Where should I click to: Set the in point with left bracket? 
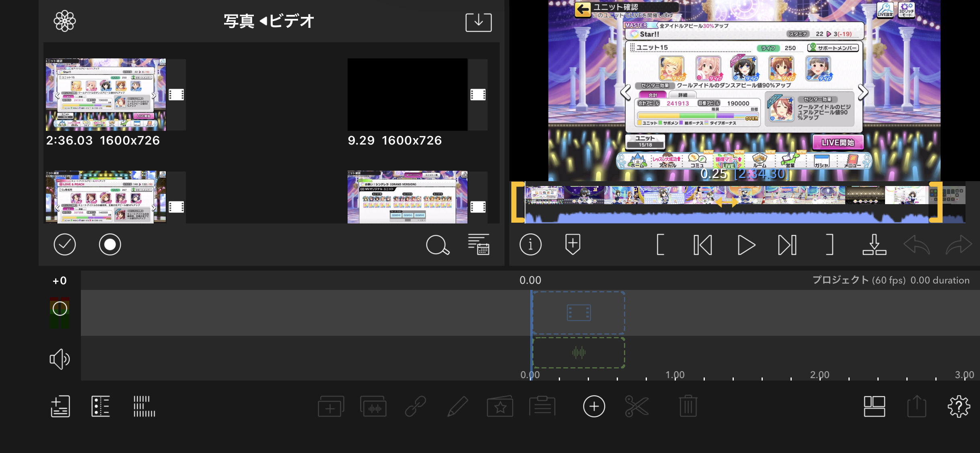[660, 245]
